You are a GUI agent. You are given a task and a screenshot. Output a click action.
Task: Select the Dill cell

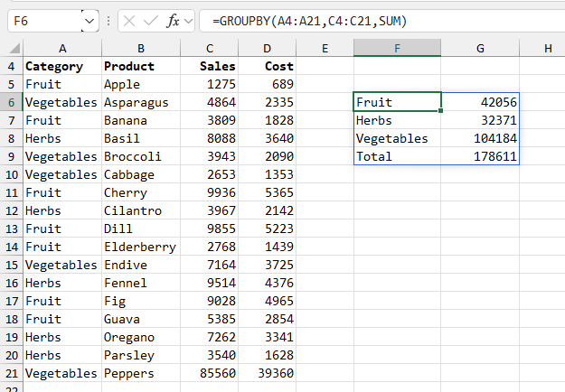pos(141,229)
